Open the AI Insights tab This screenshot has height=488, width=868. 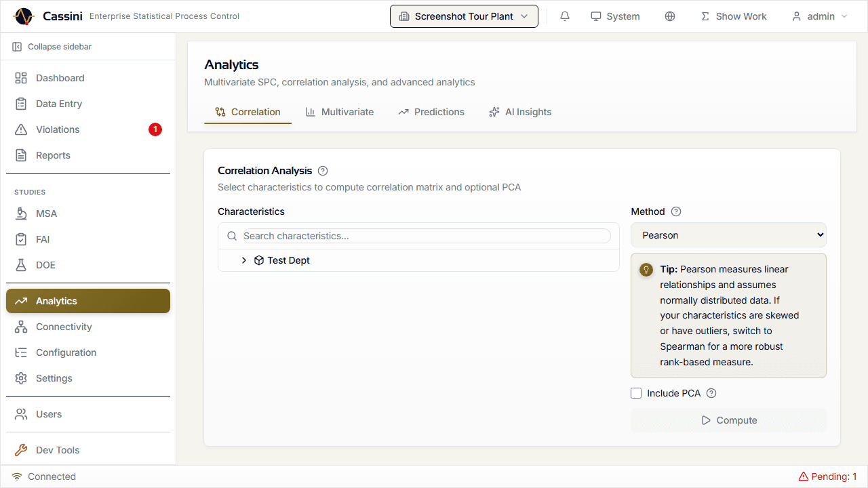click(x=520, y=112)
